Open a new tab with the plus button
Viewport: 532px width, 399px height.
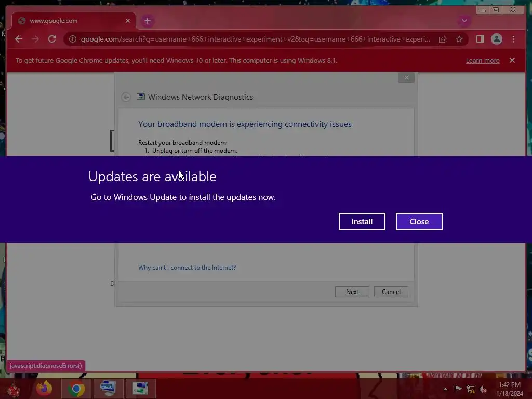pyautogui.click(x=147, y=21)
